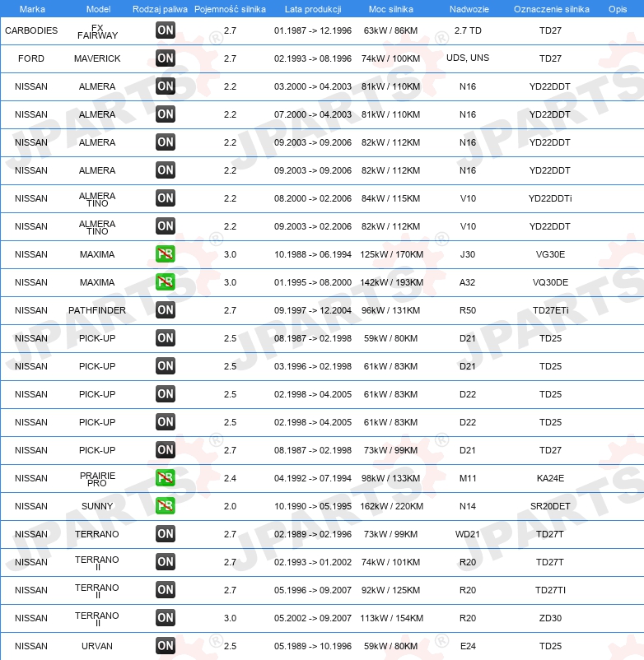The width and height of the screenshot is (644, 660).
Task: Click the 113kW / 154KM power cell
Action: click(x=391, y=618)
